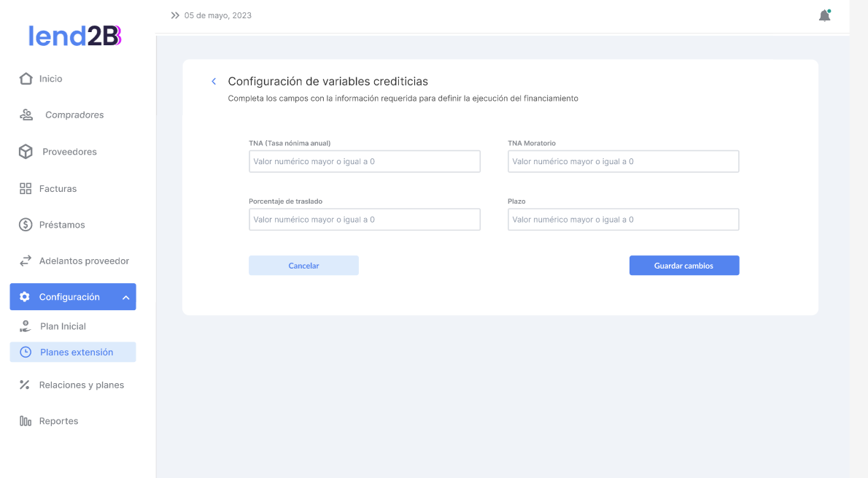Click into the Plazo input field

pyautogui.click(x=623, y=220)
